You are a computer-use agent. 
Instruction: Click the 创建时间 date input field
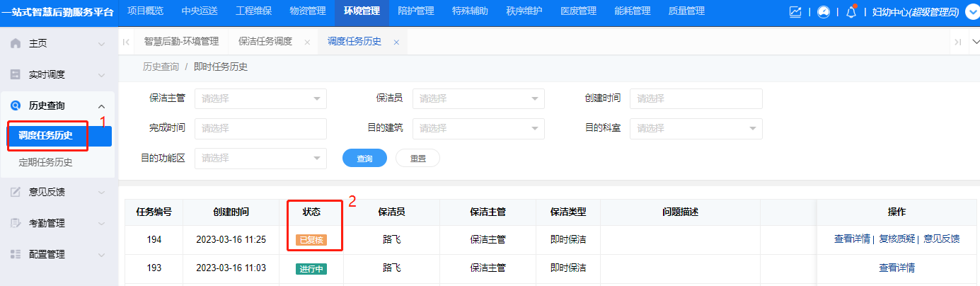(696, 98)
